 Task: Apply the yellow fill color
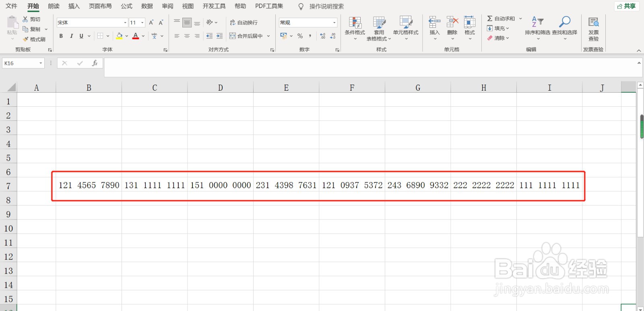pyautogui.click(x=119, y=36)
